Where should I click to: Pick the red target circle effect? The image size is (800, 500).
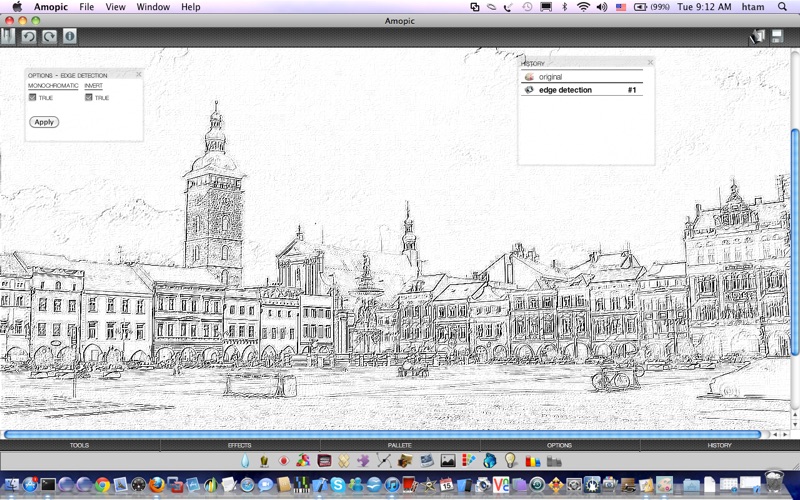coord(284,461)
